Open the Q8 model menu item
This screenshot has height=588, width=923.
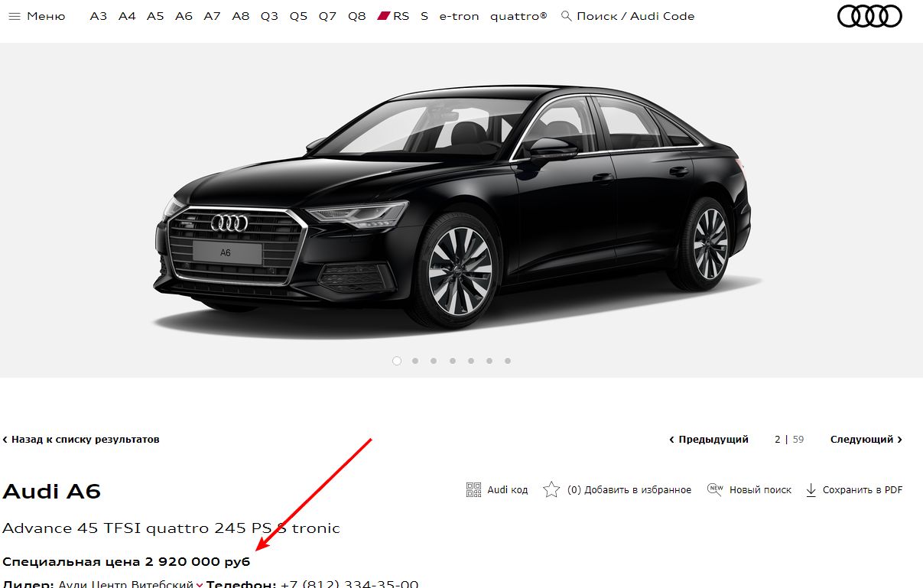(x=357, y=16)
